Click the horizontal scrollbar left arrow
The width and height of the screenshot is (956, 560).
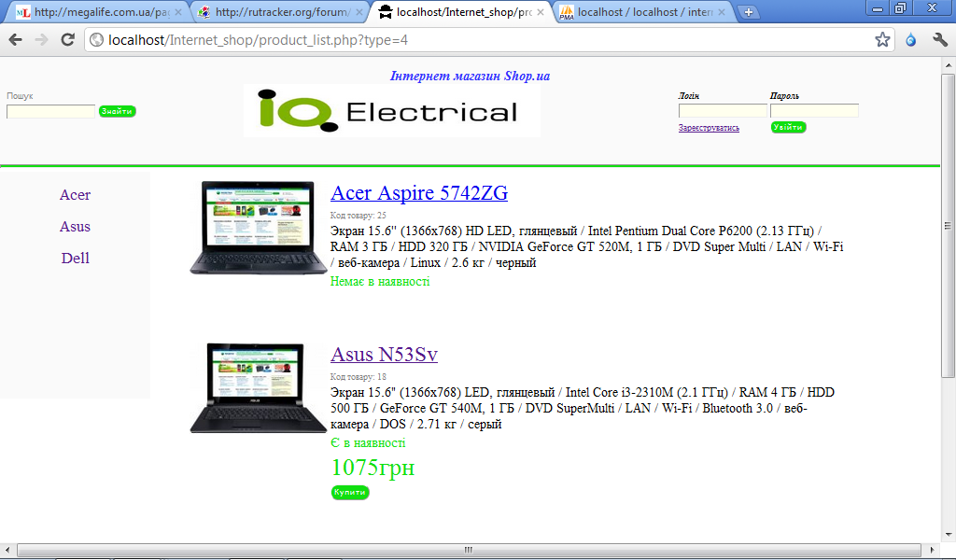click(x=7, y=550)
